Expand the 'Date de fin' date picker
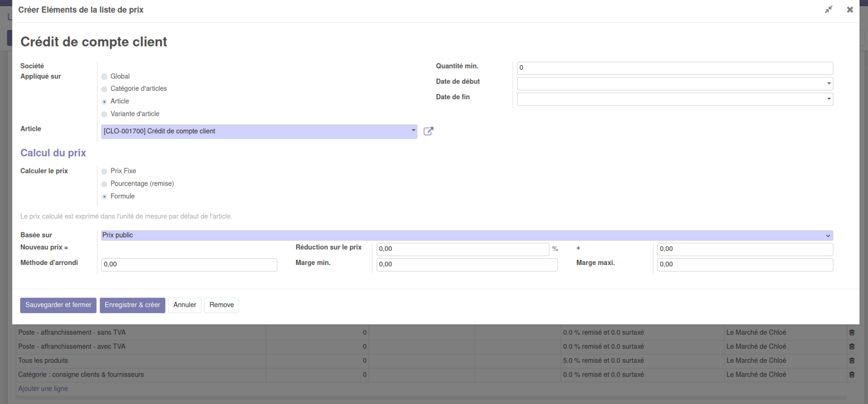 pos(829,99)
